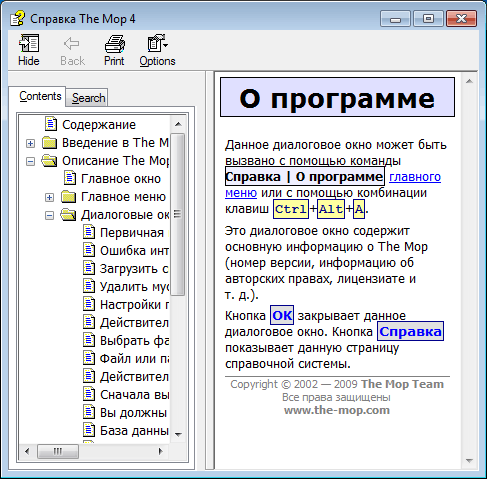Select the Файл или па topic
487x479 pixels.
(x=134, y=359)
